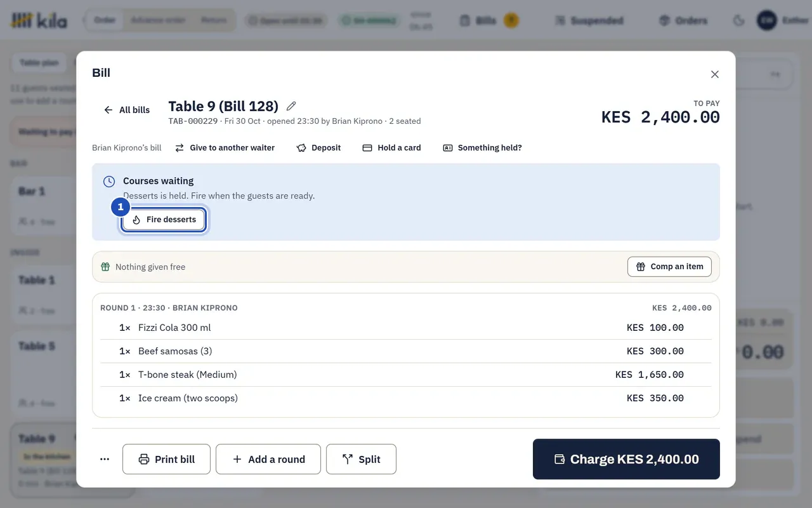
Task: Print the bill
Action: click(166, 459)
